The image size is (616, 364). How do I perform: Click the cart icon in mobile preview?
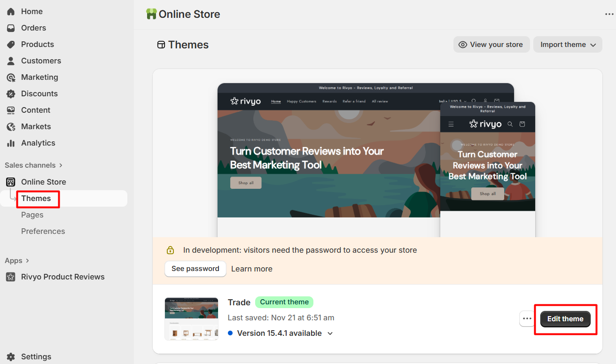[x=522, y=124]
